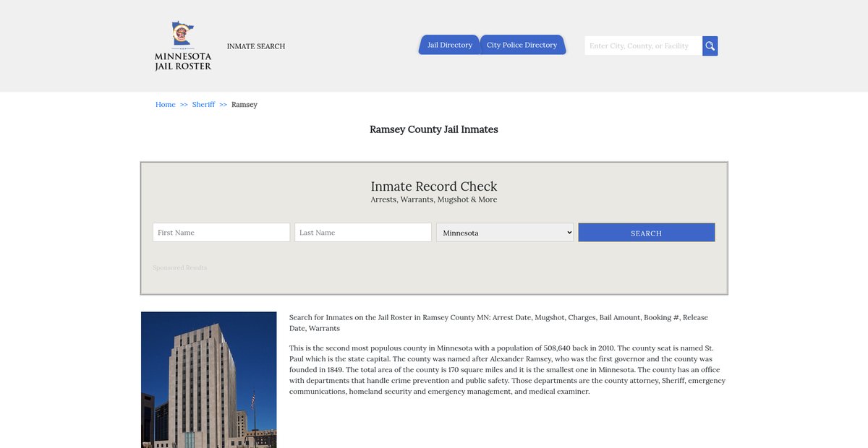This screenshot has width=868, height=448.
Task: Click the Arrests, Warrants, Mugshot & More subtitle
Action: 434,200
